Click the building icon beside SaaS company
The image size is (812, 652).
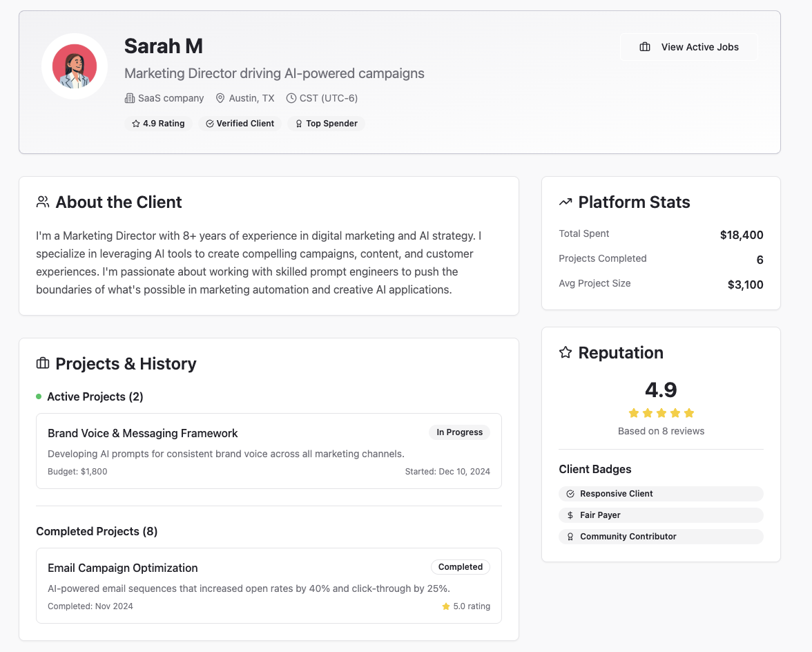pyautogui.click(x=130, y=98)
